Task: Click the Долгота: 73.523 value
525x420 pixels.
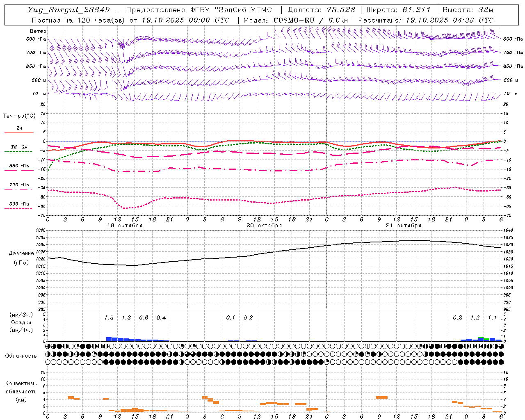Action: click(x=322, y=10)
